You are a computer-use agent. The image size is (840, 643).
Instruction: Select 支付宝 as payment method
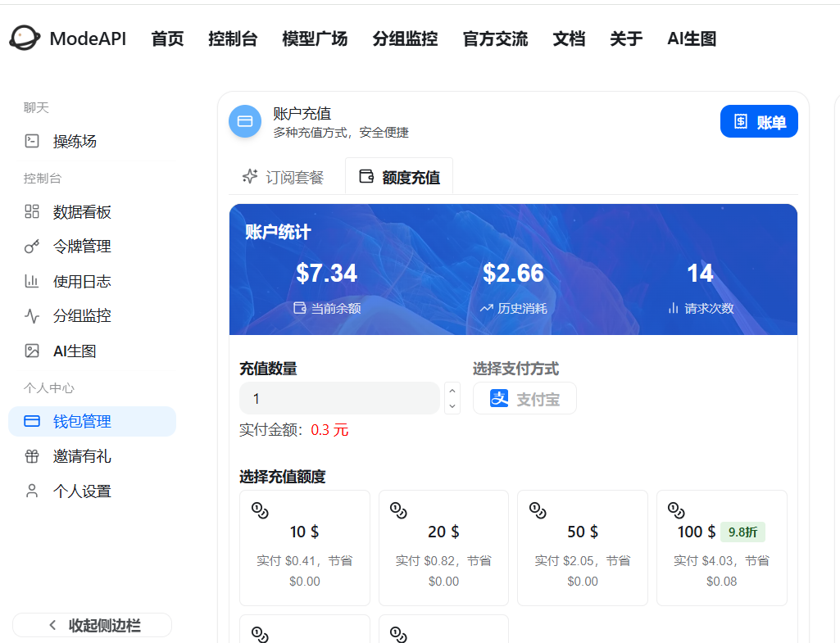click(x=524, y=398)
